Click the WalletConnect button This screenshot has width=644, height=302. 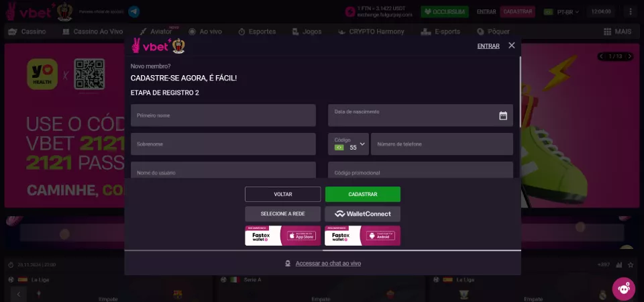point(363,214)
